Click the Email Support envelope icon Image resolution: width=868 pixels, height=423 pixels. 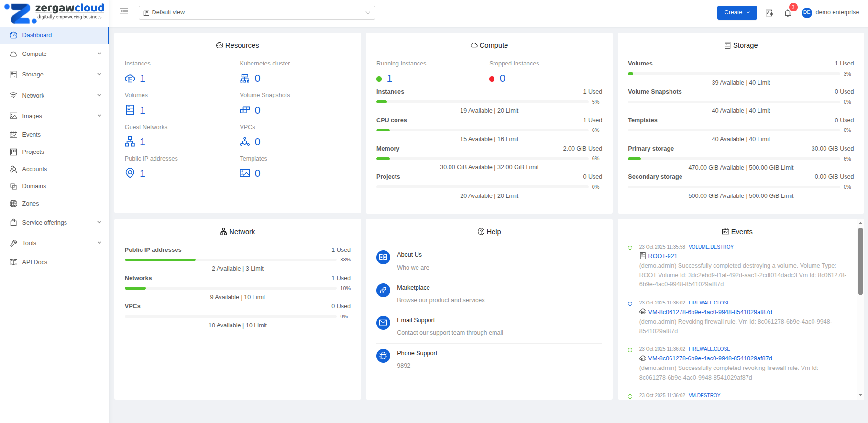(x=383, y=323)
